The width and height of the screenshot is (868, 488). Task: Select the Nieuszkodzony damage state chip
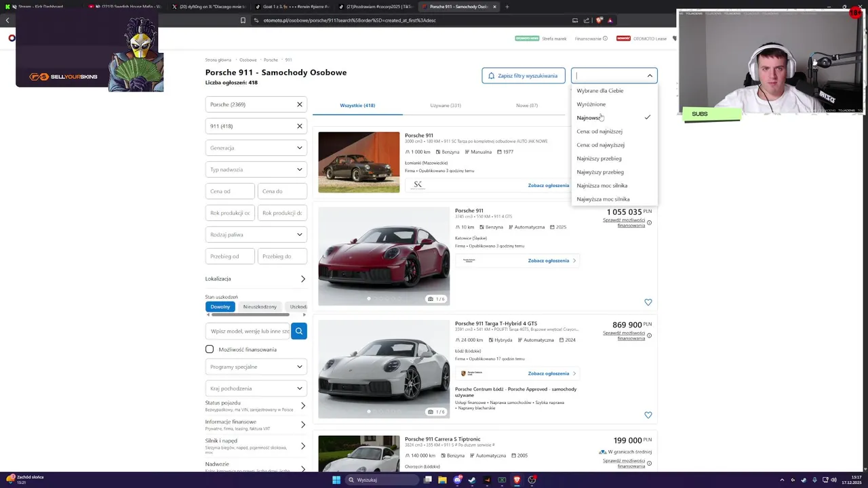click(260, 306)
